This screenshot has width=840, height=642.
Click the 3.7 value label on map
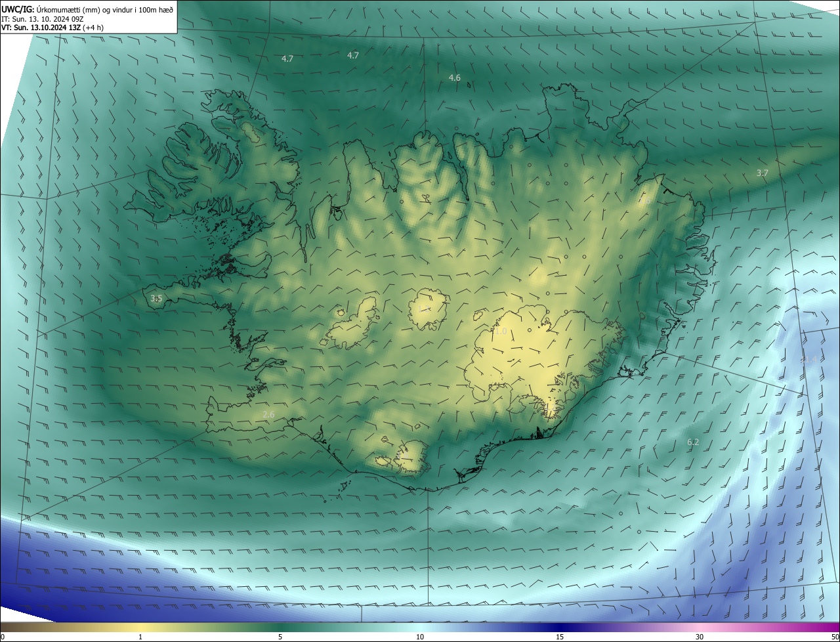click(762, 173)
